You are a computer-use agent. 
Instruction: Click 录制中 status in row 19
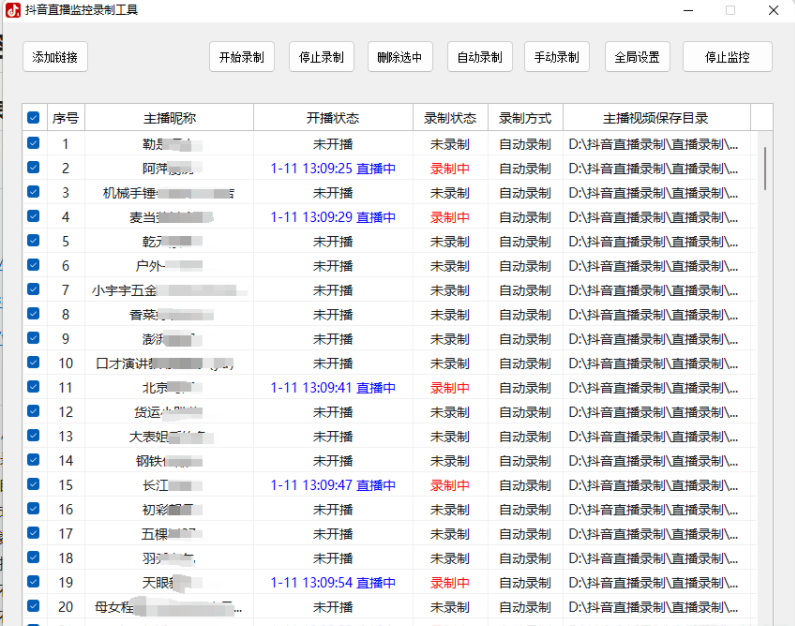(450, 582)
